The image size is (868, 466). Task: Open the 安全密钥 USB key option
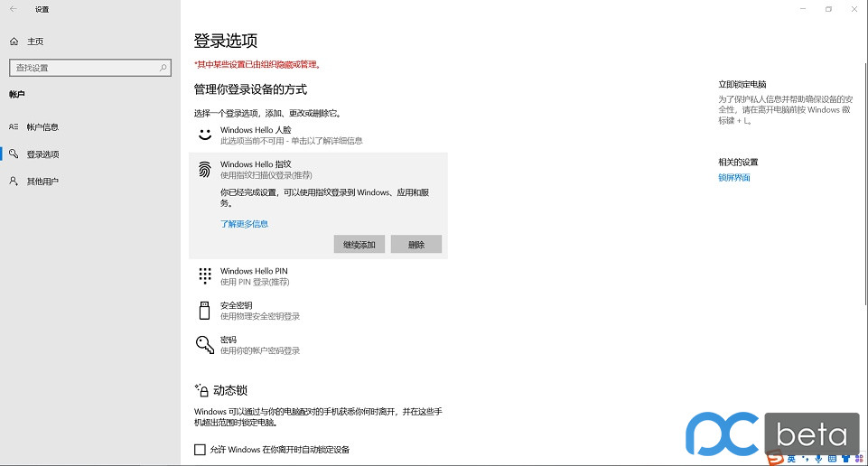click(x=204, y=311)
